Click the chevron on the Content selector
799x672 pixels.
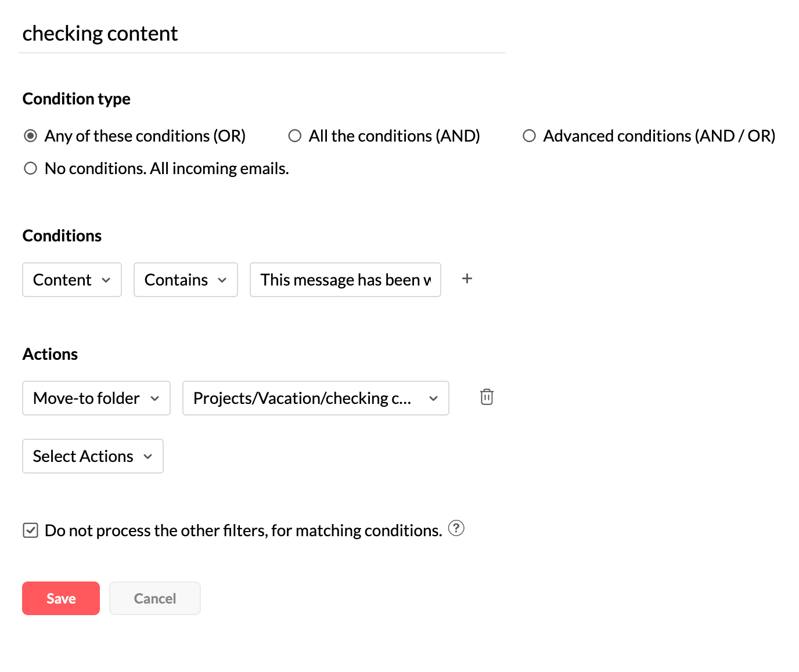pyautogui.click(x=107, y=280)
